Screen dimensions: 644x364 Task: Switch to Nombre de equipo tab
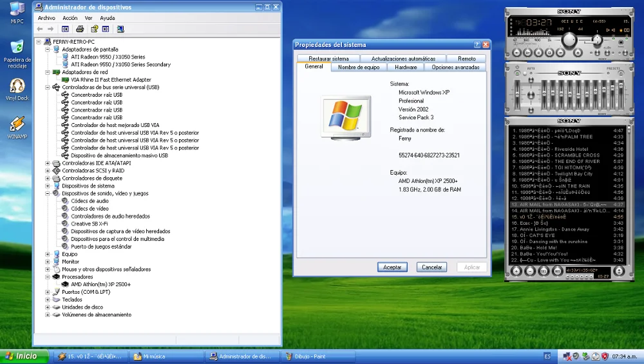pyautogui.click(x=359, y=68)
